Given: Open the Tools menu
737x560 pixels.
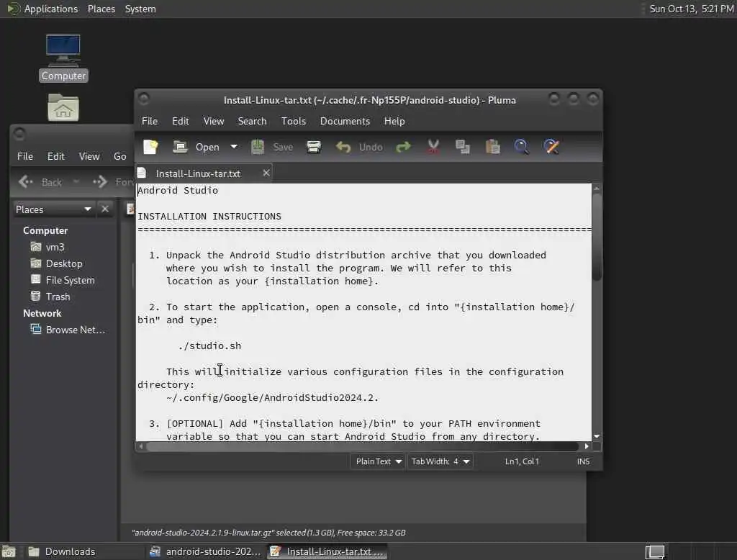Looking at the screenshot, I should [x=294, y=122].
